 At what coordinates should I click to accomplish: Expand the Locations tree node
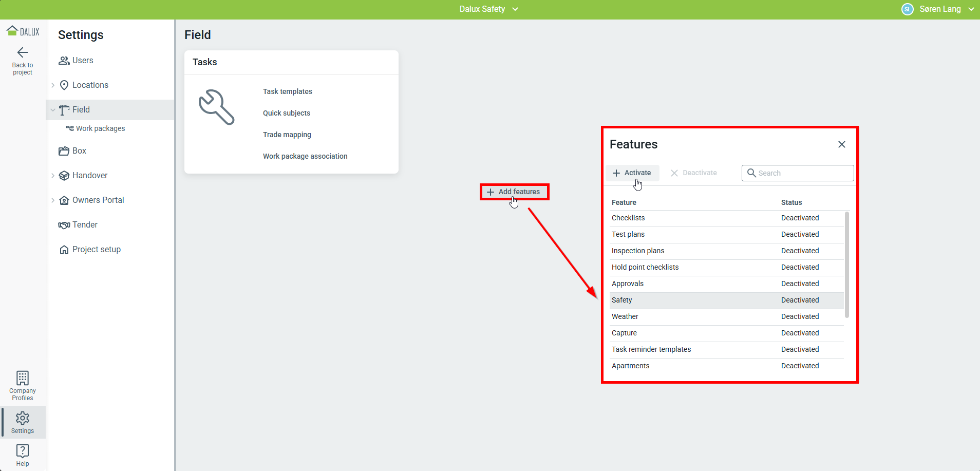(53, 85)
